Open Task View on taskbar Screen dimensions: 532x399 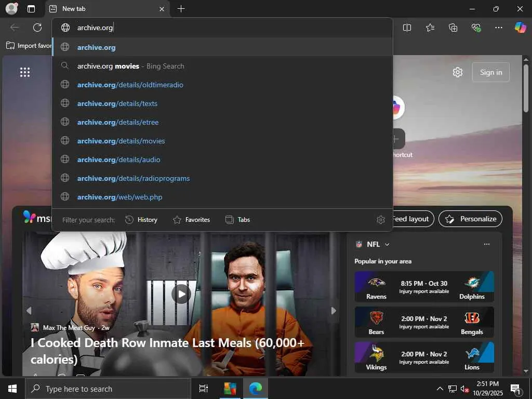(x=203, y=389)
